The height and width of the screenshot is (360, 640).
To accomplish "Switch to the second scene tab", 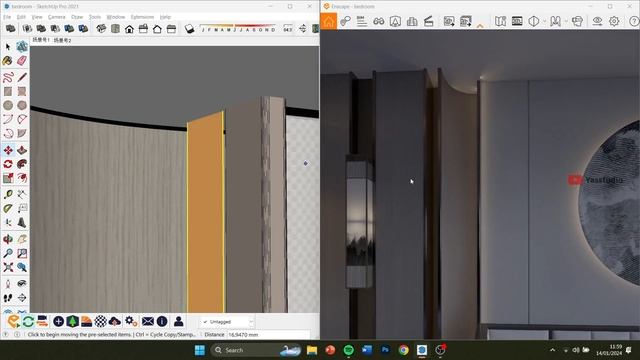I will point(62,40).
